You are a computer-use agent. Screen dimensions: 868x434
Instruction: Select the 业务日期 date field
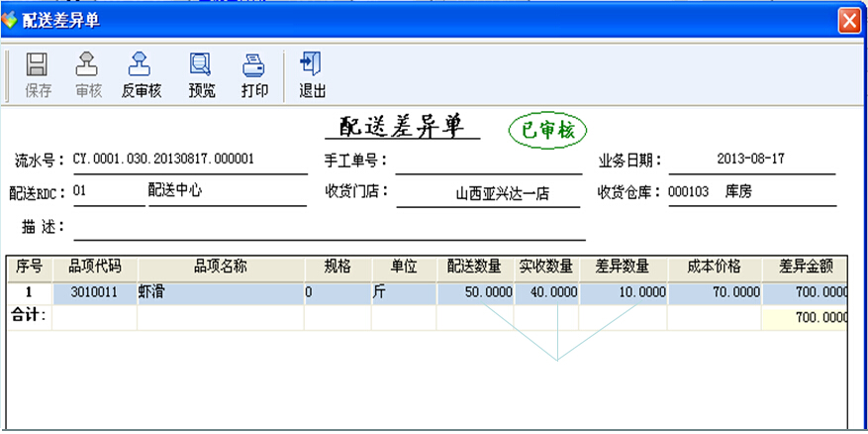pyautogui.click(x=749, y=160)
